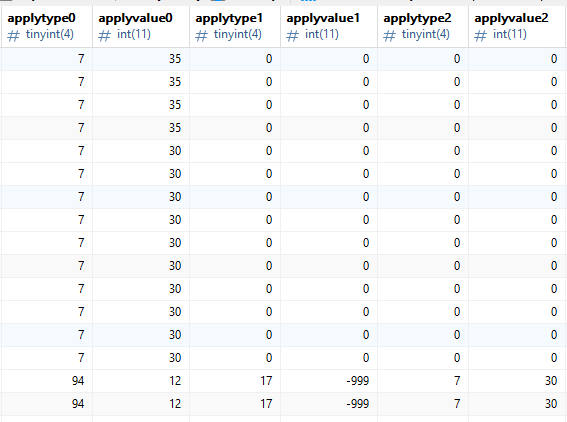Select applytype0 cell 94 in second 94 row

(47, 404)
